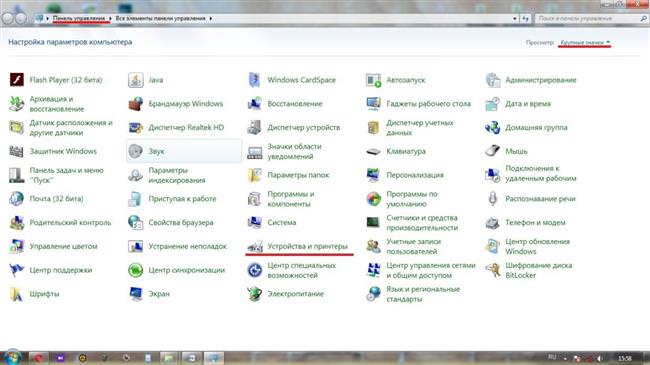The width and height of the screenshot is (650, 365).
Task: Click the Домашняя группа icon
Action: coord(492,127)
